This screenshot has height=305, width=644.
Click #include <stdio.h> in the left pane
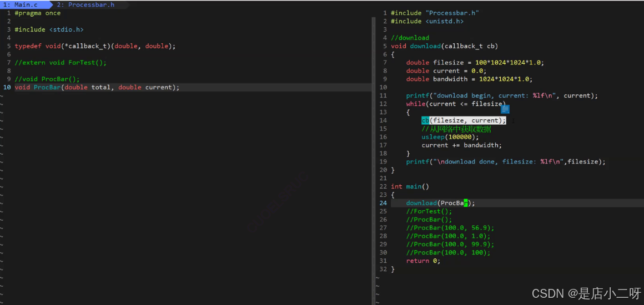49,29
